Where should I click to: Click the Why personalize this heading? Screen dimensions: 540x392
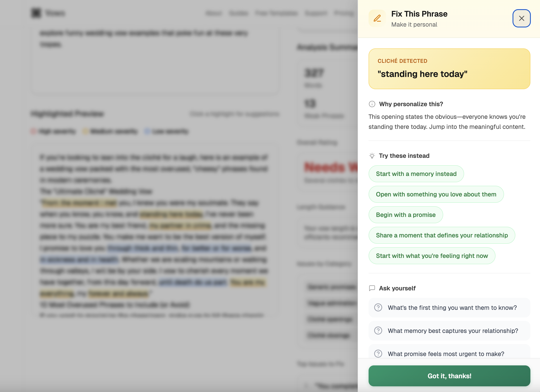click(x=411, y=104)
